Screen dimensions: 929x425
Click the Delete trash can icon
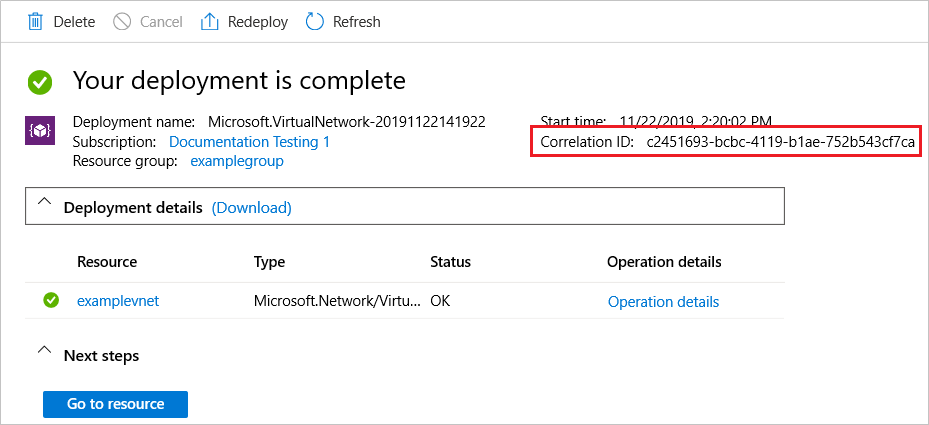(36, 21)
